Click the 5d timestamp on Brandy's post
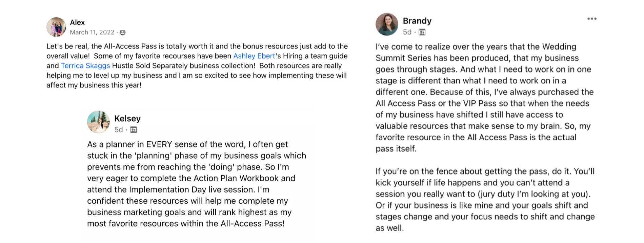This screenshot has width=644, height=243. [407, 32]
